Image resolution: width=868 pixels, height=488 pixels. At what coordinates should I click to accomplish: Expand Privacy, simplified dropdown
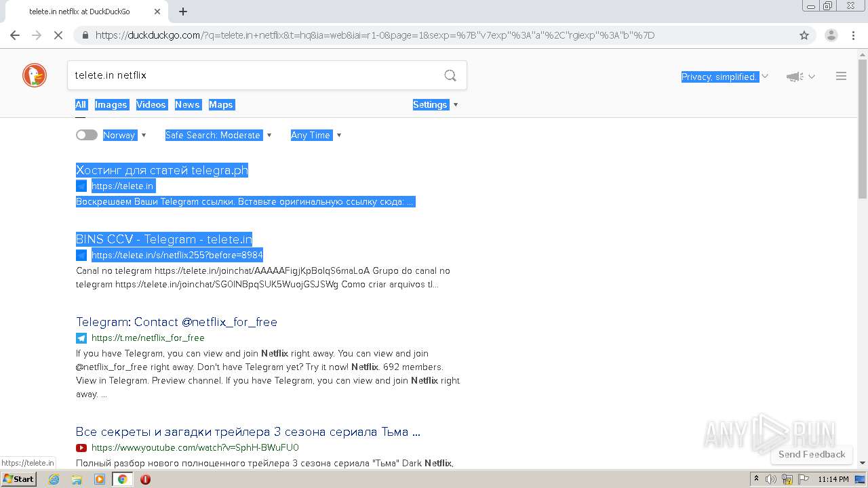pyautogui.click(x=724, y=77)
